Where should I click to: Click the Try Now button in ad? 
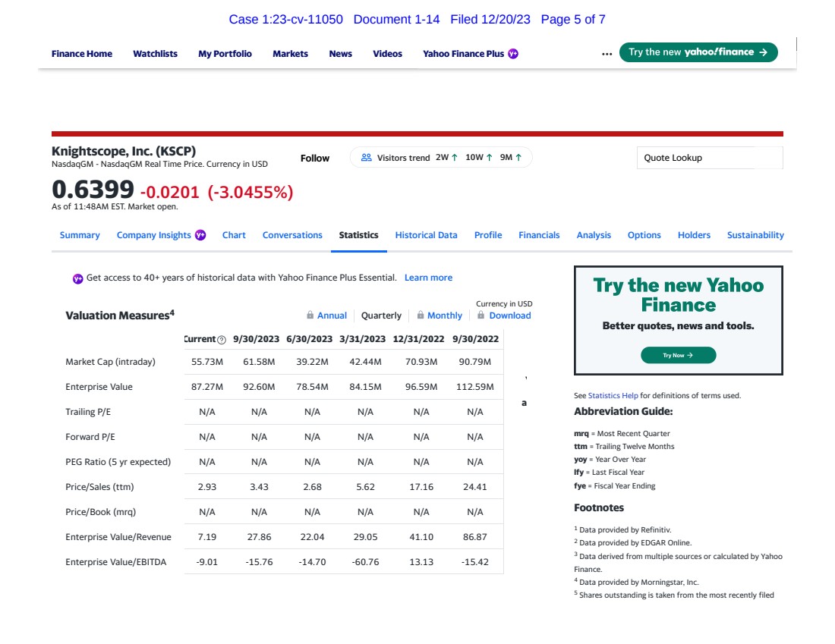[678, 355]
